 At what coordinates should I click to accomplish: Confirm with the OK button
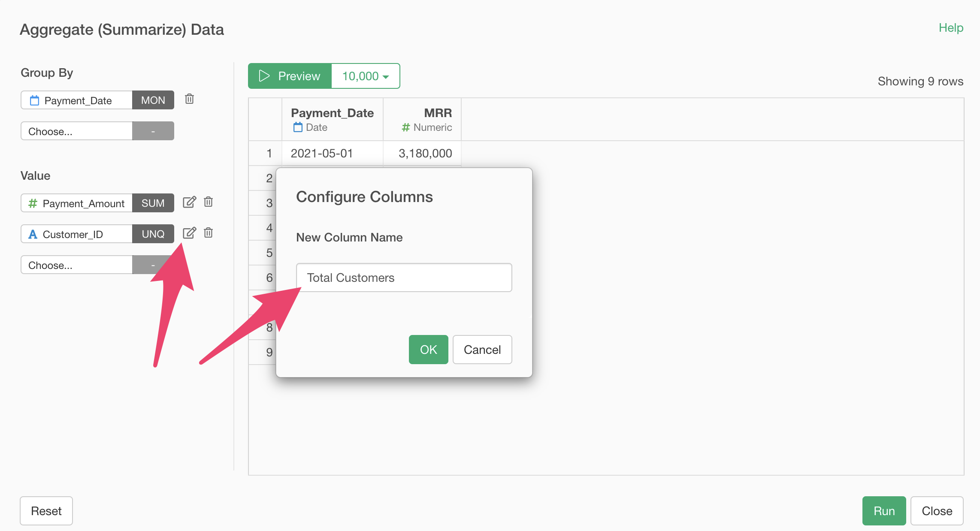click(x=428, y=350)
